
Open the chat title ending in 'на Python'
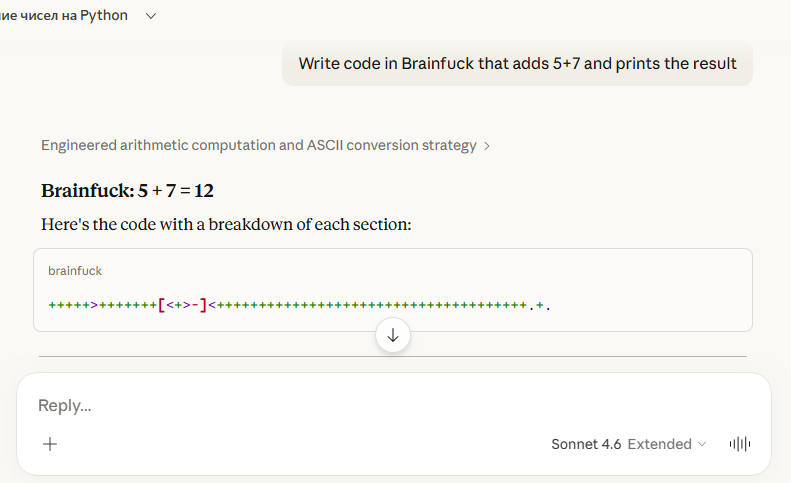click(64, 16)
